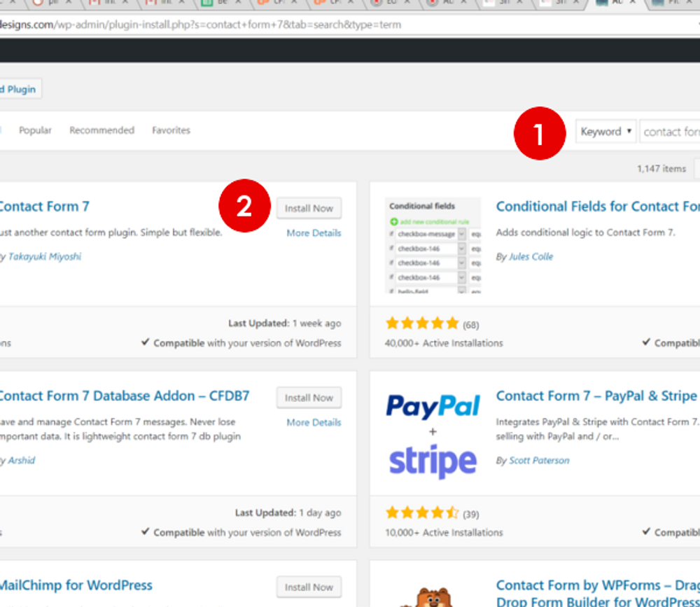The image size is (700, 607).
Task: Click "Last Updated: 1 day ago" text
Action: pyautogui.click(x=288, y=512)
